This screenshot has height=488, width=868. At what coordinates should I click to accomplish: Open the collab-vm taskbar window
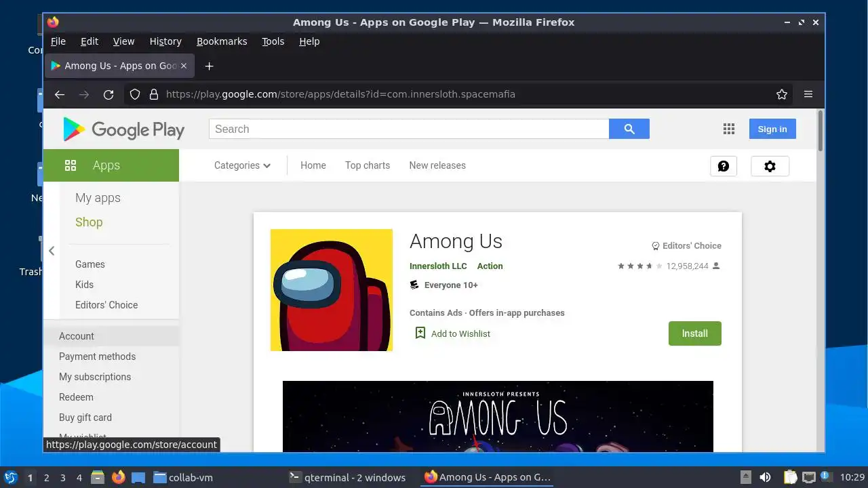(183, 477)
